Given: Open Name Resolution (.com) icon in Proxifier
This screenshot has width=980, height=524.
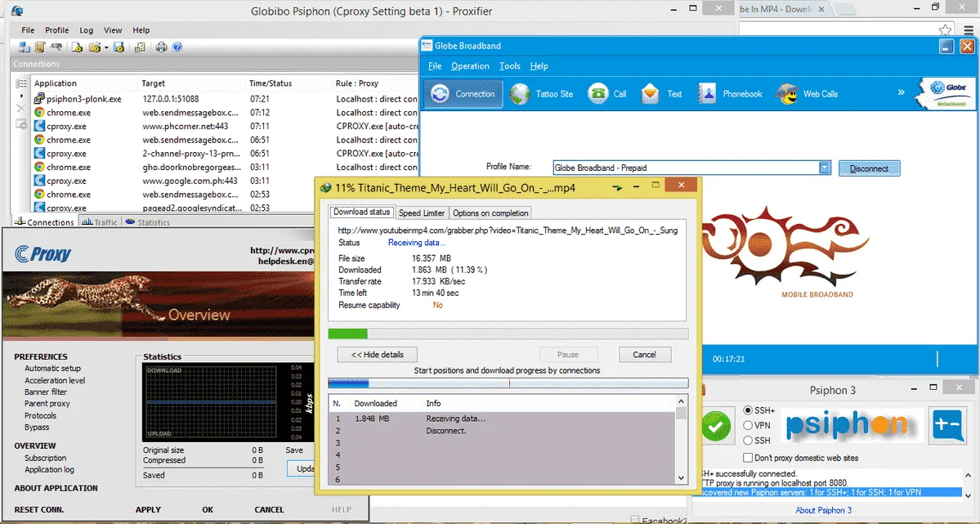Looking at the screenshot, I should (56, 47).
